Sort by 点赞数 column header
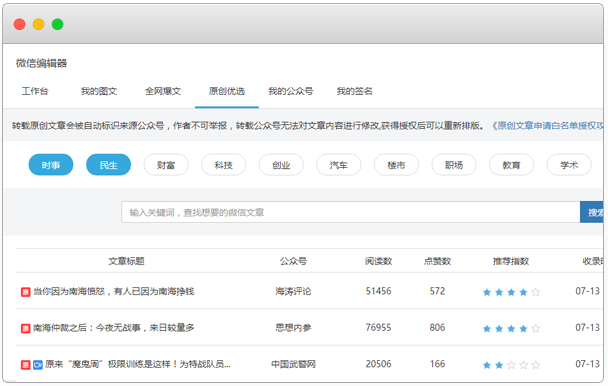 click(x=437, y=261)
